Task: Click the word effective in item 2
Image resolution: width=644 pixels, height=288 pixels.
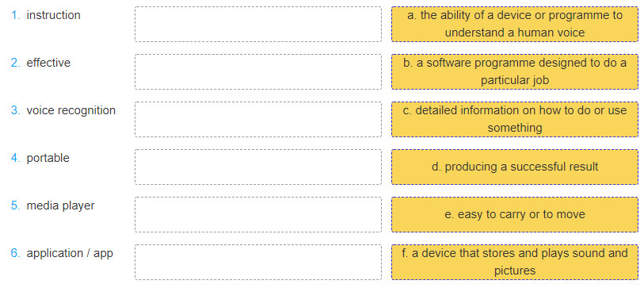Action: [x=48, y=63]
